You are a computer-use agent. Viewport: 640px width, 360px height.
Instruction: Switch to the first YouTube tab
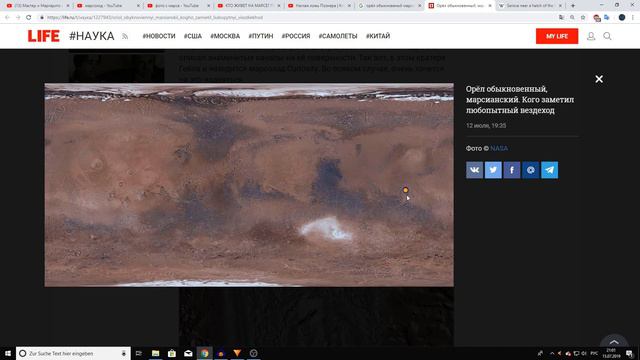pyautogui.click(x=37, y=6)
